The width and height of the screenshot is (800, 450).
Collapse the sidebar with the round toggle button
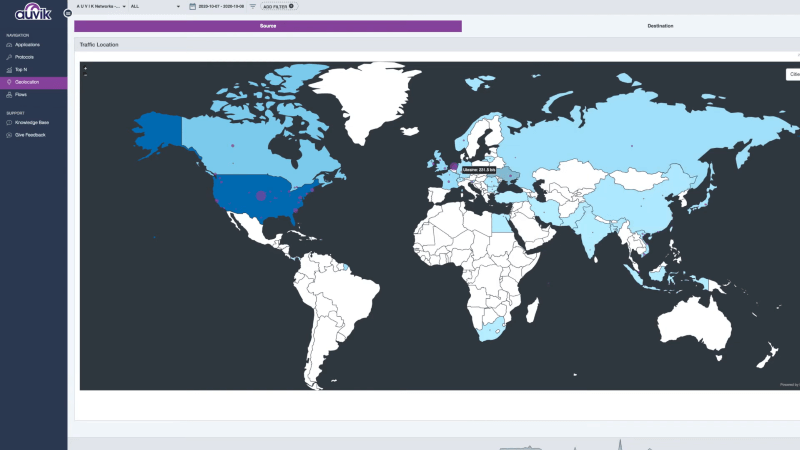point(68,13)
